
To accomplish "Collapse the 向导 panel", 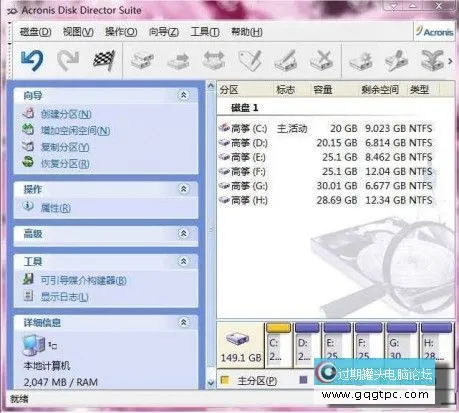I will tap(183, 95).
